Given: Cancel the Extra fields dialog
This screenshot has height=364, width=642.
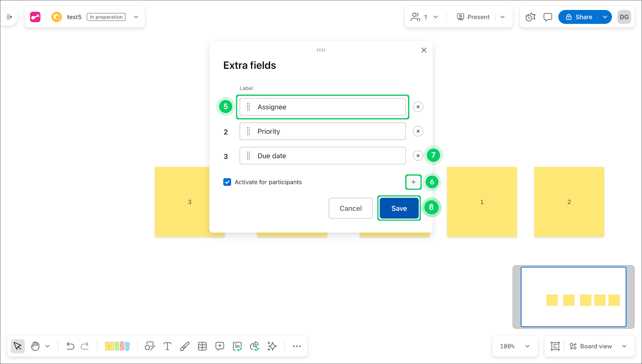Looking at the screenshot, I should point(350,208).
